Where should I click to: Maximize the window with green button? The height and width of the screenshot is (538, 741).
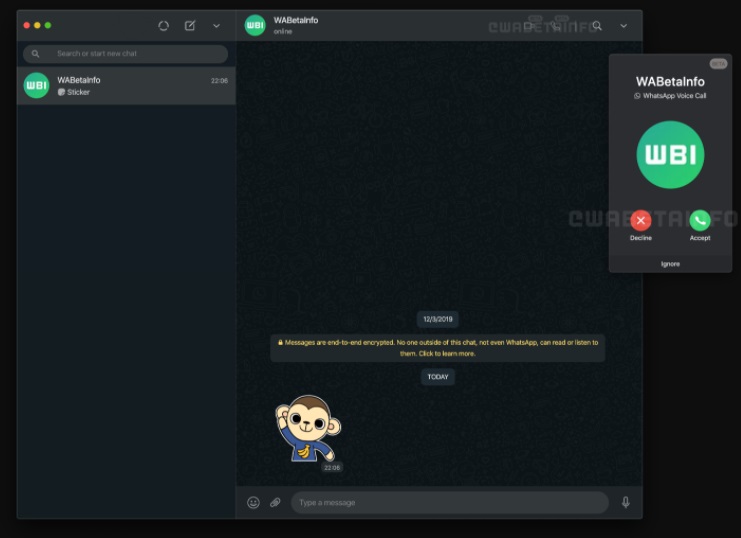48,25
